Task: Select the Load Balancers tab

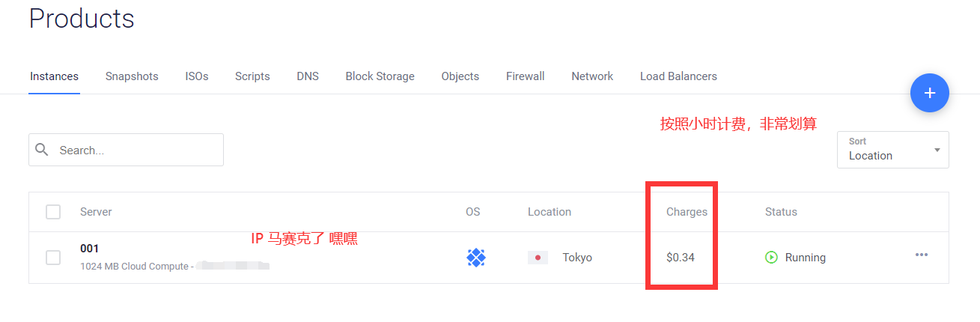Action: [x=678, y=76]
